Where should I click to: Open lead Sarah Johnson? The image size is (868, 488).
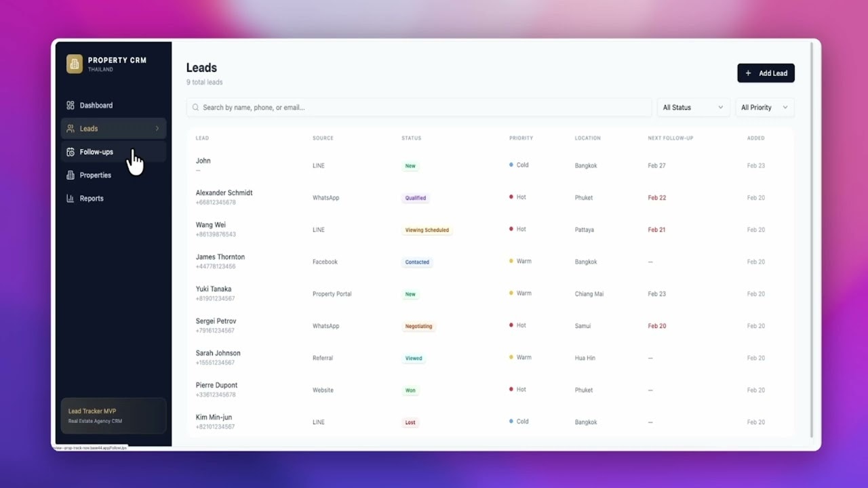coord(218,353)
